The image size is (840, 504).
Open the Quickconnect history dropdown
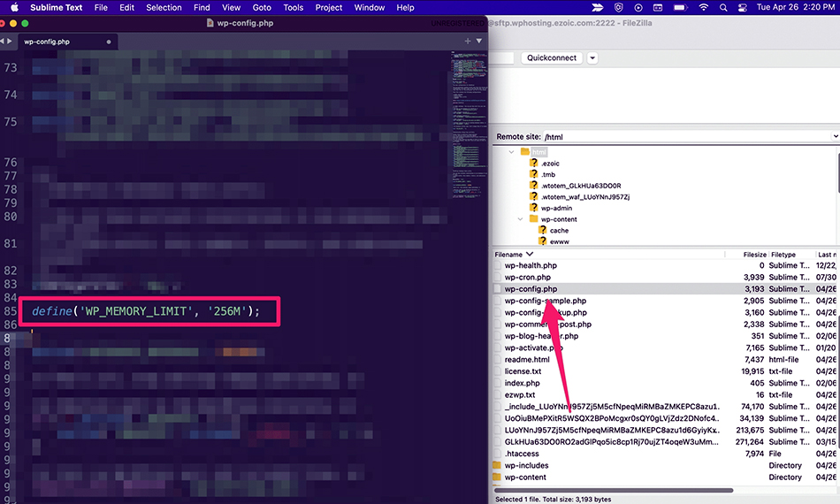coord(592,57)
